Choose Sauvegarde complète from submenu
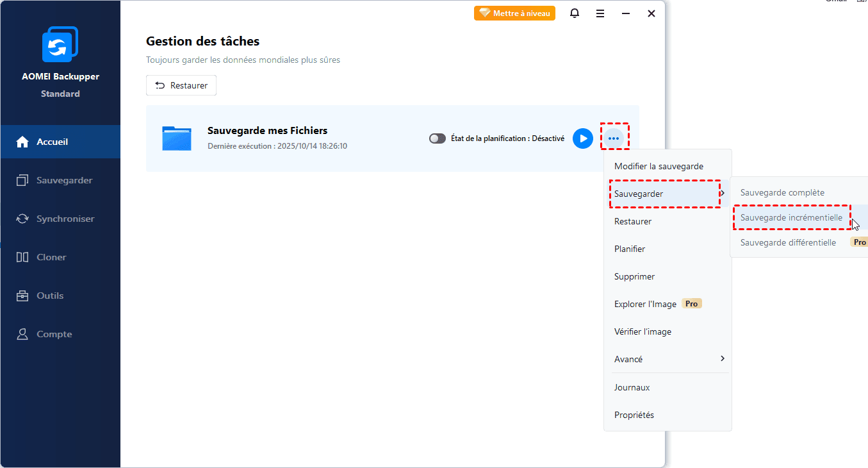Image resolution: width=868 pixels, height=468 pixels. click(x=782, y=192)
